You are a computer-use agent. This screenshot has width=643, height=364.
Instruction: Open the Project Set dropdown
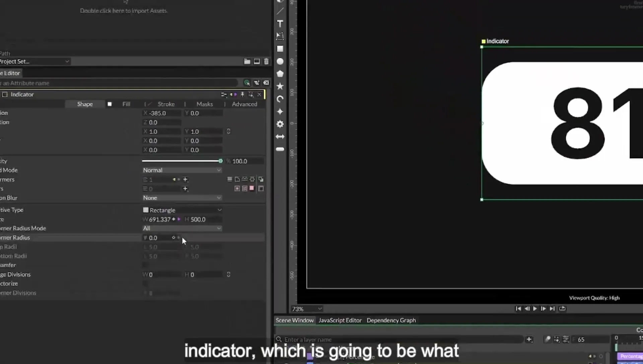34,62
